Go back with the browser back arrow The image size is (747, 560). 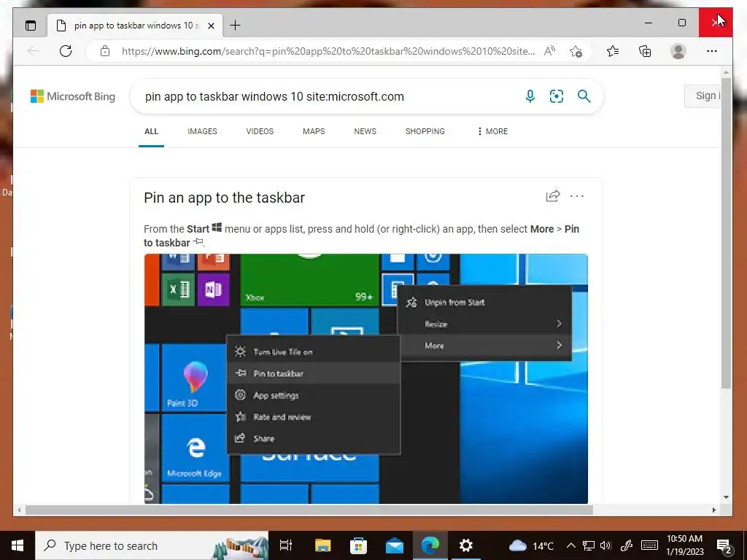34,51
